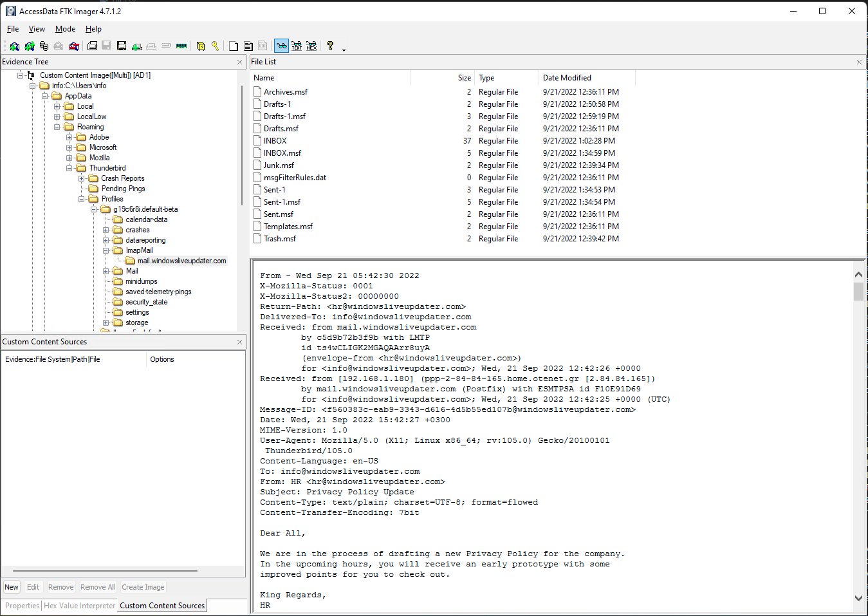868x616 pixels.
Task: Close the Evidence Tree panel
Action: click(239, 62)
